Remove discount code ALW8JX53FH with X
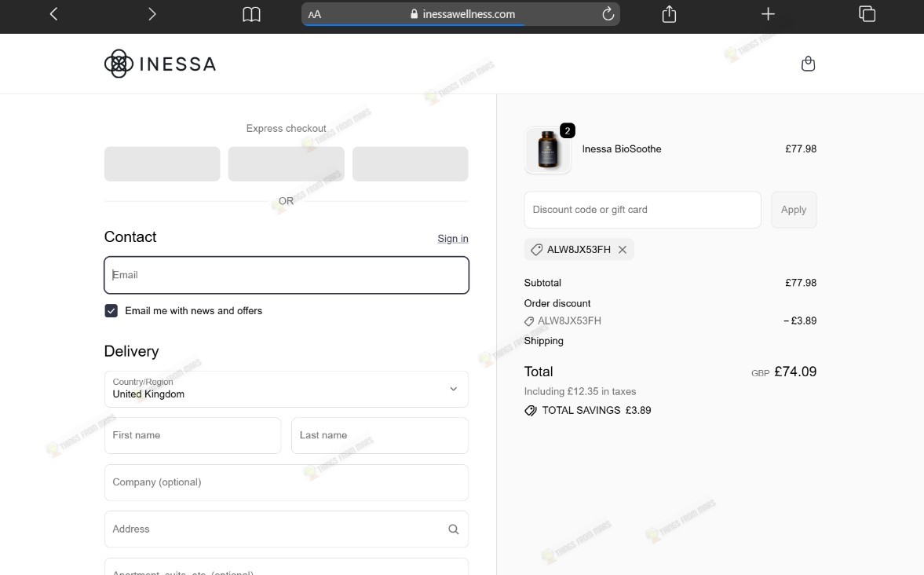This screenshot has height=575, width=924. tap(623, 250)
